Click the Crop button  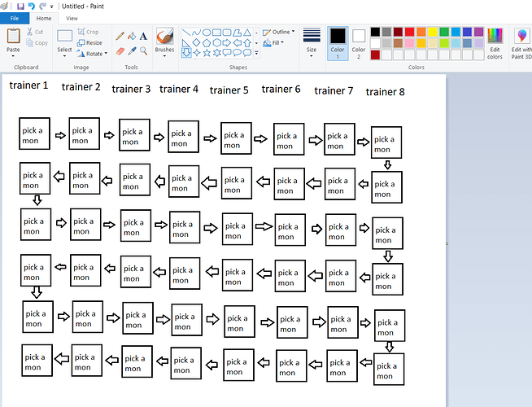pyautogui.click(x=88, y=32)
